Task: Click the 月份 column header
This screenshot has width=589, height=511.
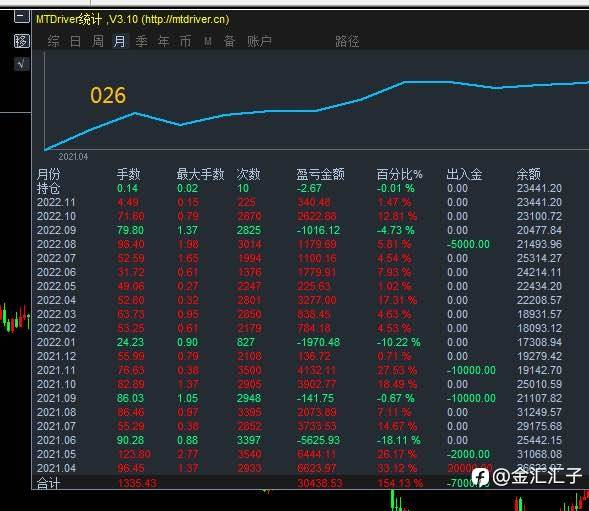Action: tap(48, 174)
